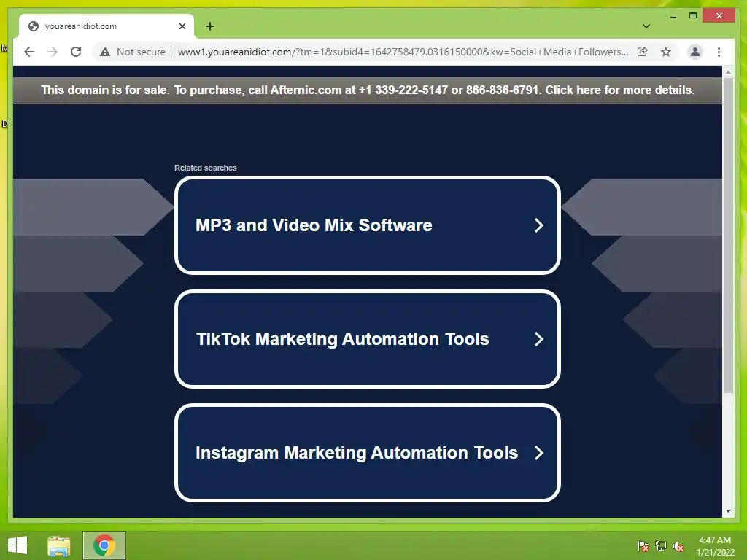Share this page using the share icon
Screen dimensions: 747x560
point(642,52)
